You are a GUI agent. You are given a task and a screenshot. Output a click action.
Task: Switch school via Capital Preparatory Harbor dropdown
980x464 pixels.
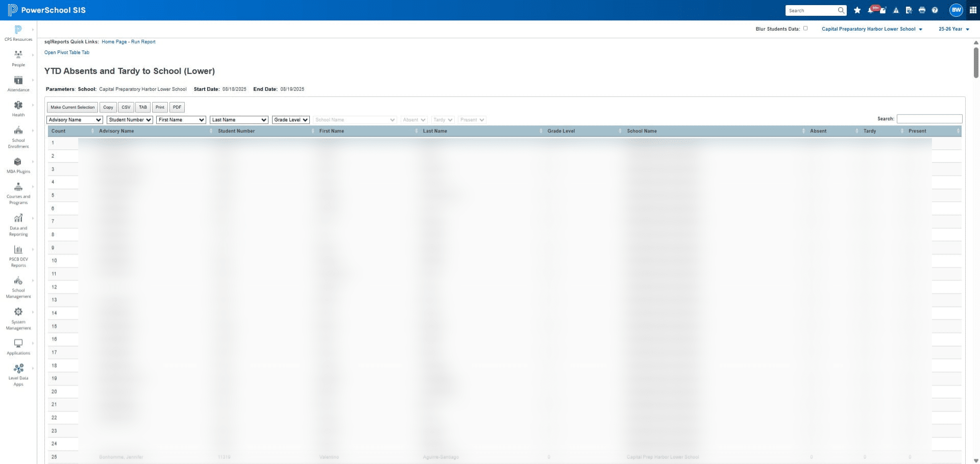pyautogui.click(x=872, y=29)
